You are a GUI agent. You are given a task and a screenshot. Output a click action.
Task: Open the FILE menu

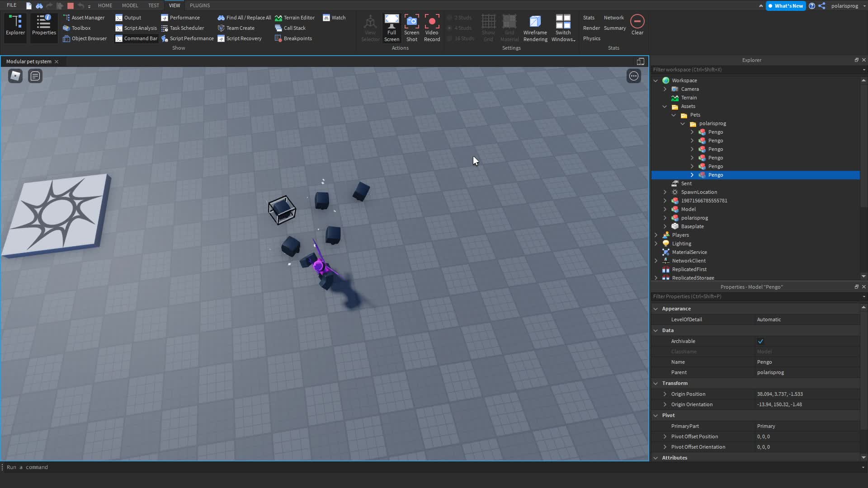(x=12, y=5)
